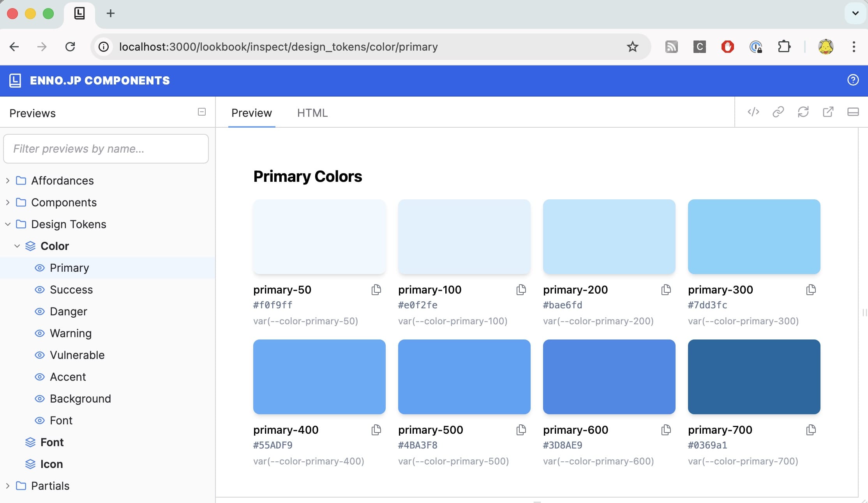Collapse the Design Tokens folder
Screen dimensions: 868x503
pyautogui.click(x=8, y=224)
